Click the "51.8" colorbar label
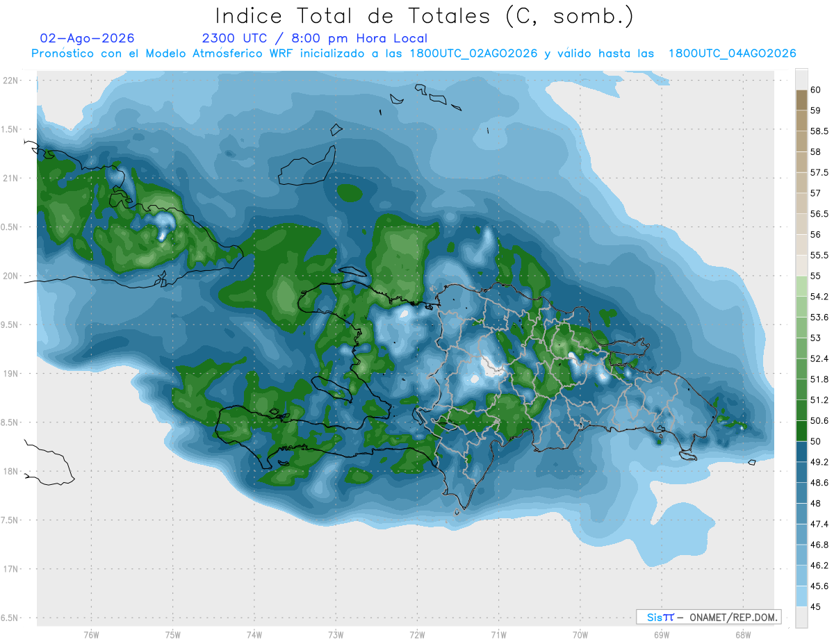 (819, 379)
